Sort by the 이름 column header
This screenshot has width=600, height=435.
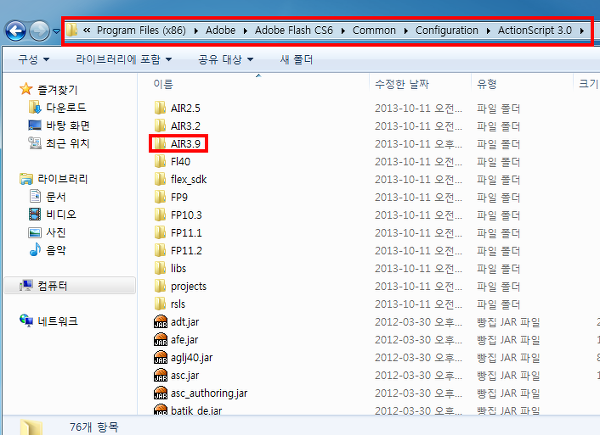pos(163,84)
